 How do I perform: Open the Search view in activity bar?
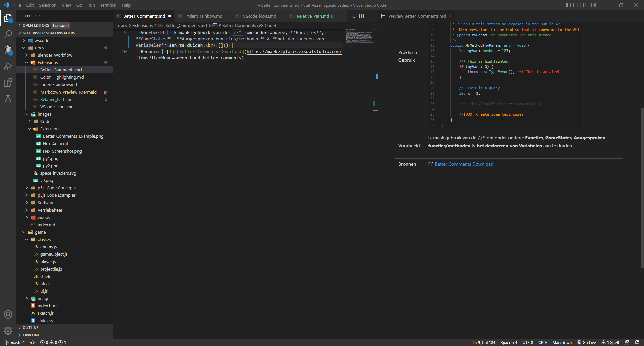tap(8, 34)
